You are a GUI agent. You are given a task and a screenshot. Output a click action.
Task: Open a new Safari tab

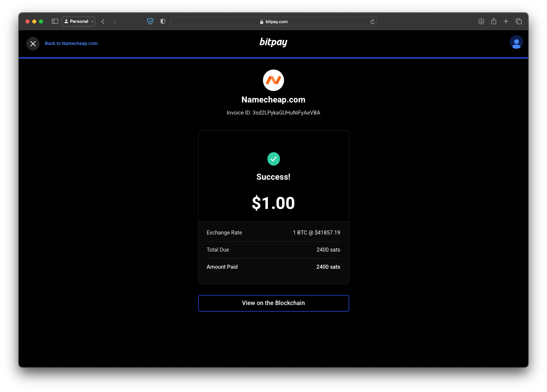pyautogui.click(x=506, y=21)
